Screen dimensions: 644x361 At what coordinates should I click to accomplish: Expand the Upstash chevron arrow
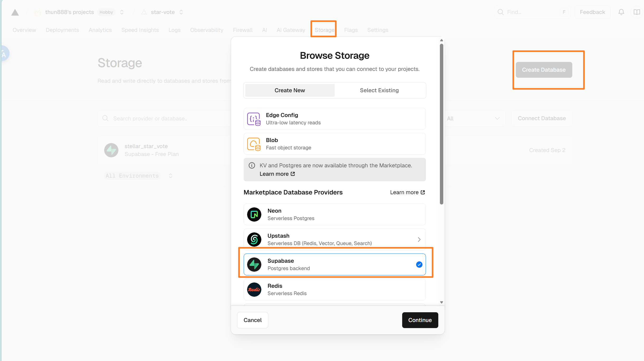(419, 240)
